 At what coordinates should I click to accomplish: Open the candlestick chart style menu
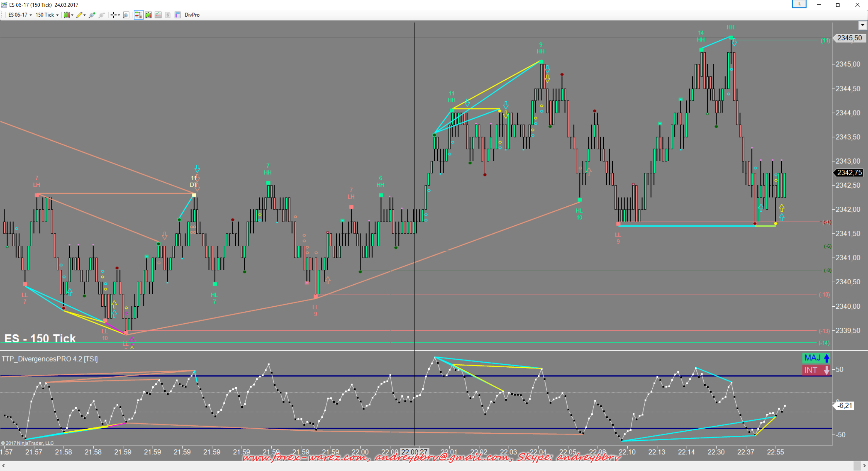pos(68,15)
